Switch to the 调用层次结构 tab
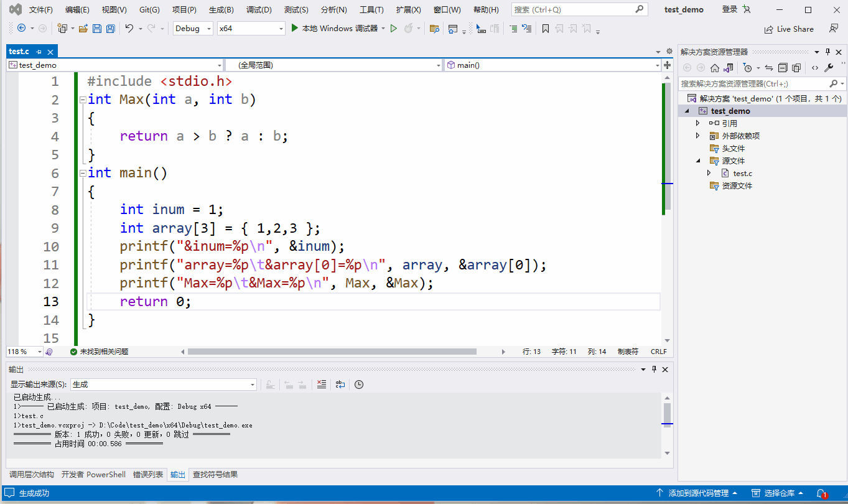The width and height of the screenshot is (848, 504). click(x=32, y=474)
